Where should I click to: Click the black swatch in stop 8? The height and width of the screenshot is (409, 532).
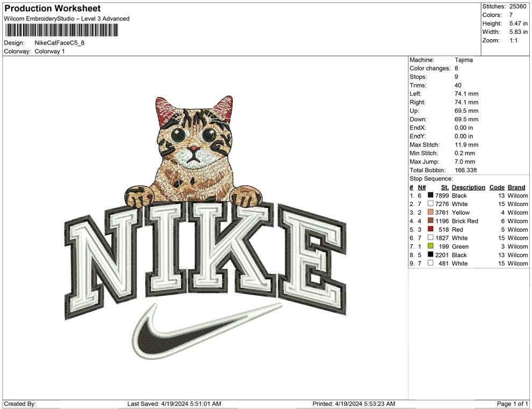430,254
